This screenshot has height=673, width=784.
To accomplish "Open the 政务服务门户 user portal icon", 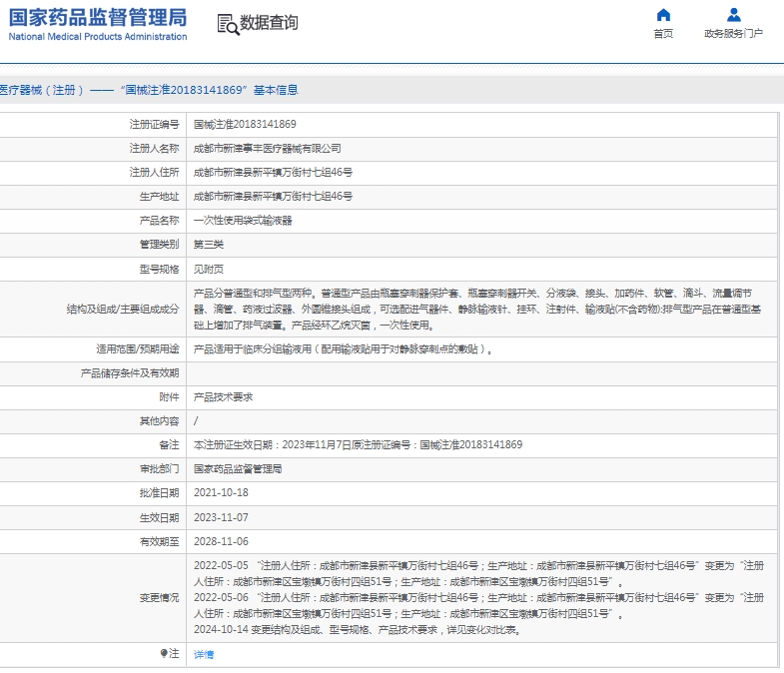I will [x=733, y=15].
